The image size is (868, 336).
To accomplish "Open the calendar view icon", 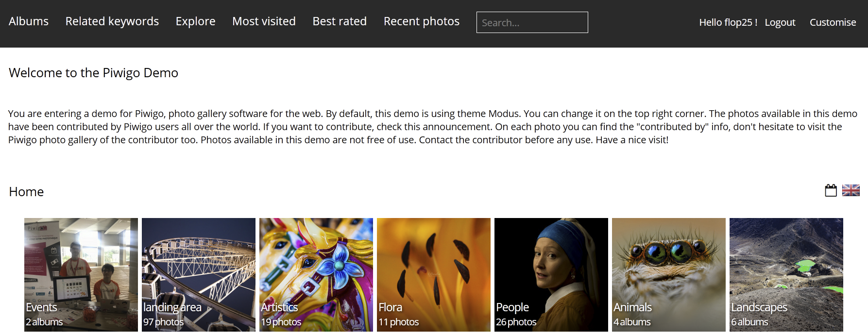I will click(830, 190).
